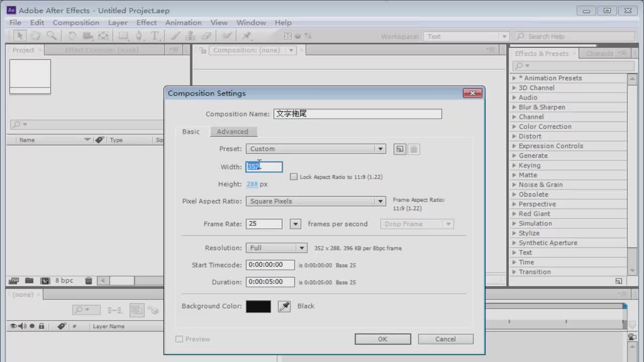Image resolution: width=644 pixels, height=362 pixels.
Task: Select the Hand tool
Action: click(x=35, y=36)
